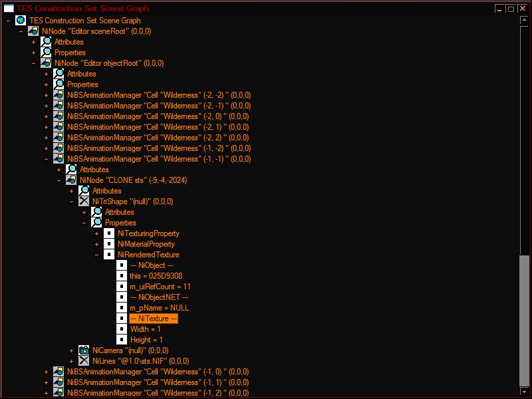Image resolution: width=532 pixels, height=399 pixels.
Task: Minimize the Scene Graph window
Action: (499, 9)
